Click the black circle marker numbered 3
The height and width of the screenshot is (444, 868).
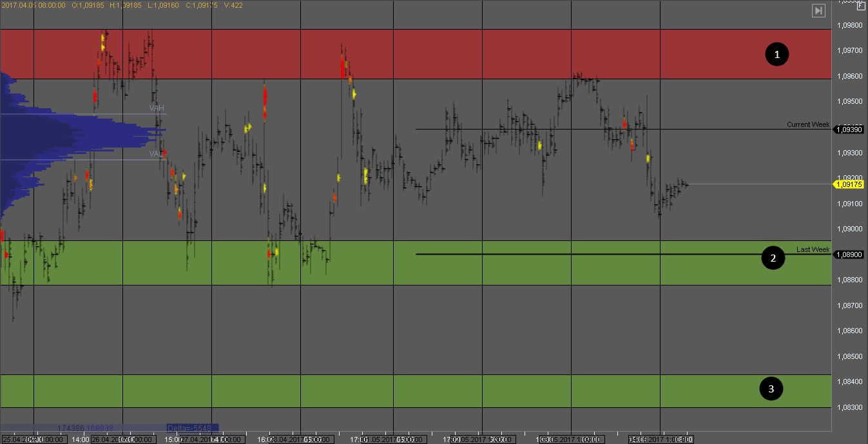(x=771, y=389)
